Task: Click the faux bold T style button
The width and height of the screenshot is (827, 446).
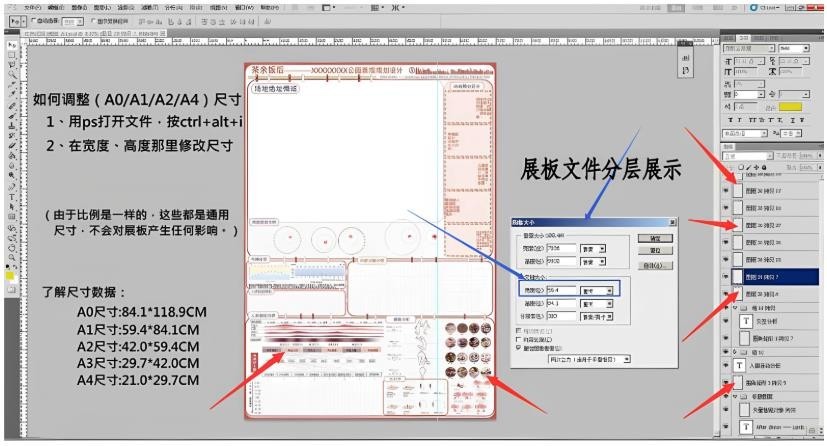Action: [x=730, y=120]
